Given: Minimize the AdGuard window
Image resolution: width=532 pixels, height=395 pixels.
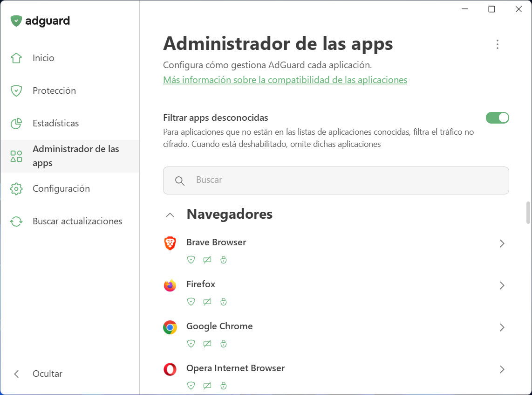Looking at the screenshot, I should 465,9.
